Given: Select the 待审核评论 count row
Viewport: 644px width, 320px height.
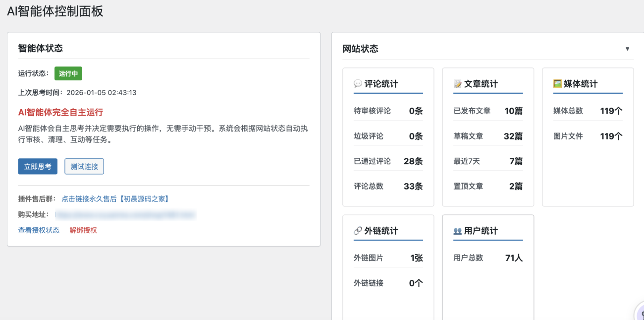Looking at the screenshot, I should (x=388, y=111).
